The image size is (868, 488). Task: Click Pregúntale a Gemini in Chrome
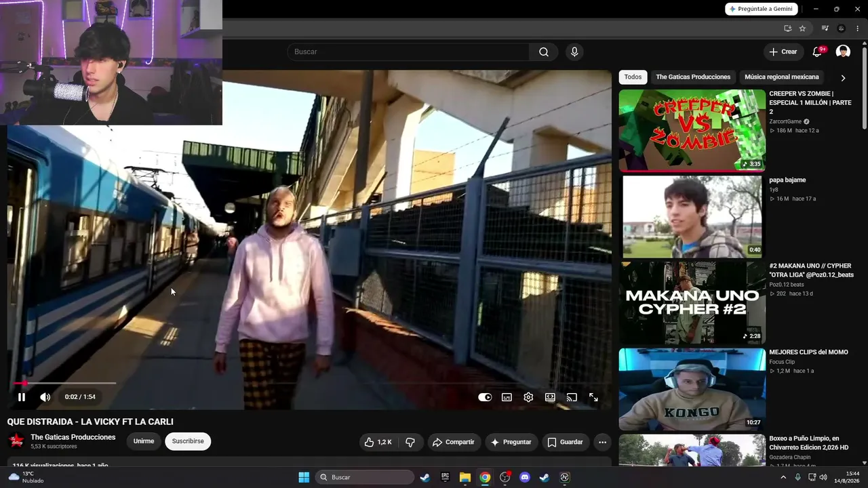pyautogui.click(x=762, y=9)
